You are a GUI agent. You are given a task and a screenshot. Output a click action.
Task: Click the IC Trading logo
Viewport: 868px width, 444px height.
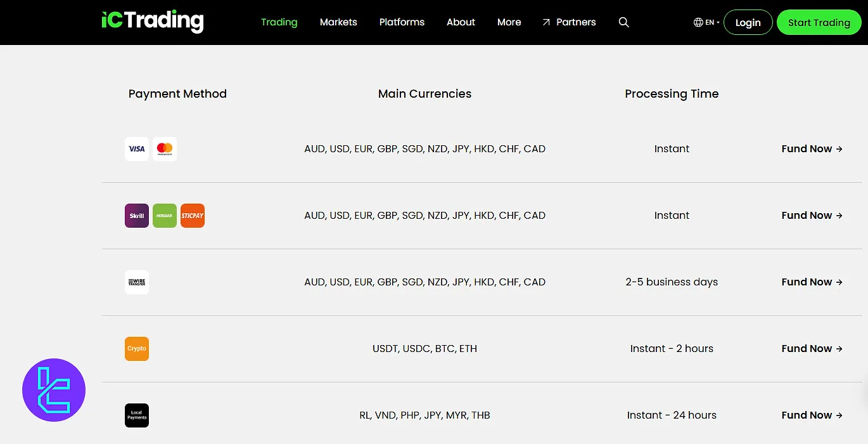coord(152,21)
